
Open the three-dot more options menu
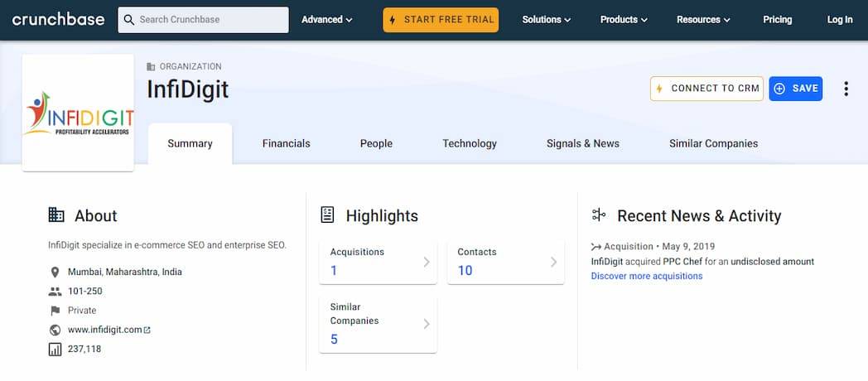(846, 89)
